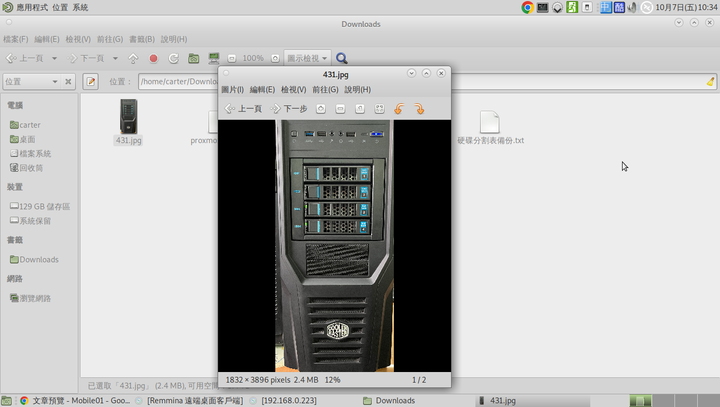Screen dimensions: 720x407
Task: Open the Home folder toolbar icon
Action: click(193, 58)
